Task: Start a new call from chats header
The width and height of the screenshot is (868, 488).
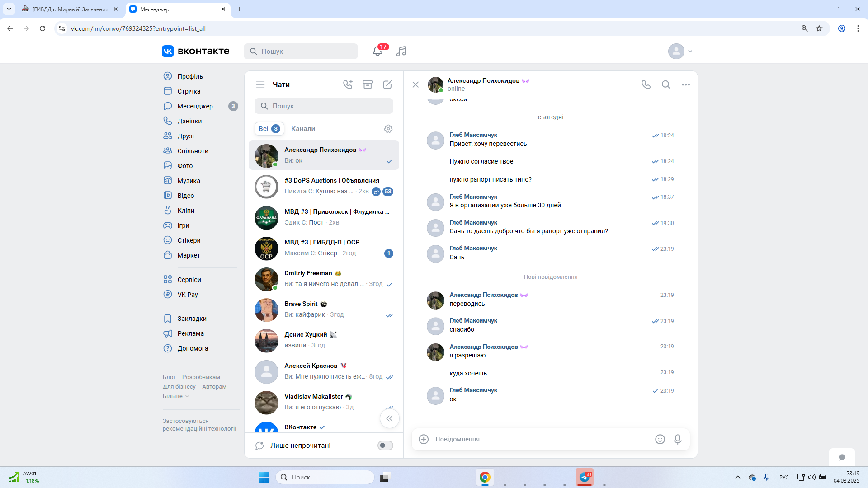Action: pyautogui.click(x=348, y=84)
